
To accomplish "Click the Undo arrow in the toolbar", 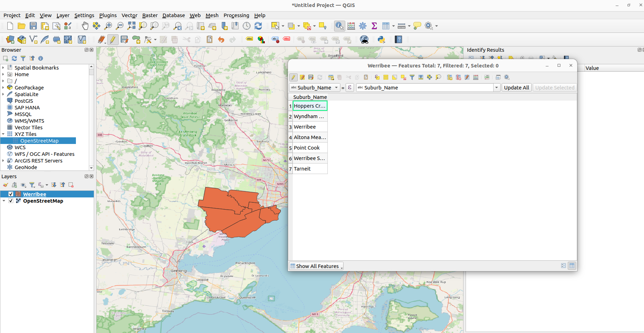I will point(221,39).
